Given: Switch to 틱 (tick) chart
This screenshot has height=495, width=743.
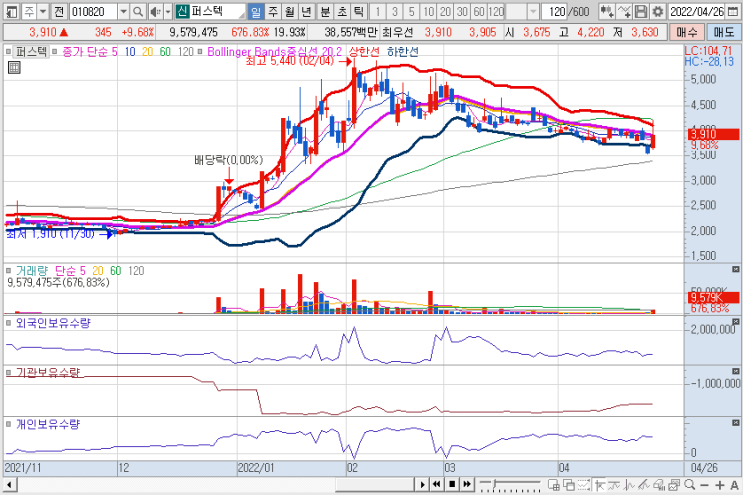Looking at the screenshot, I should (x=359, y=11).
